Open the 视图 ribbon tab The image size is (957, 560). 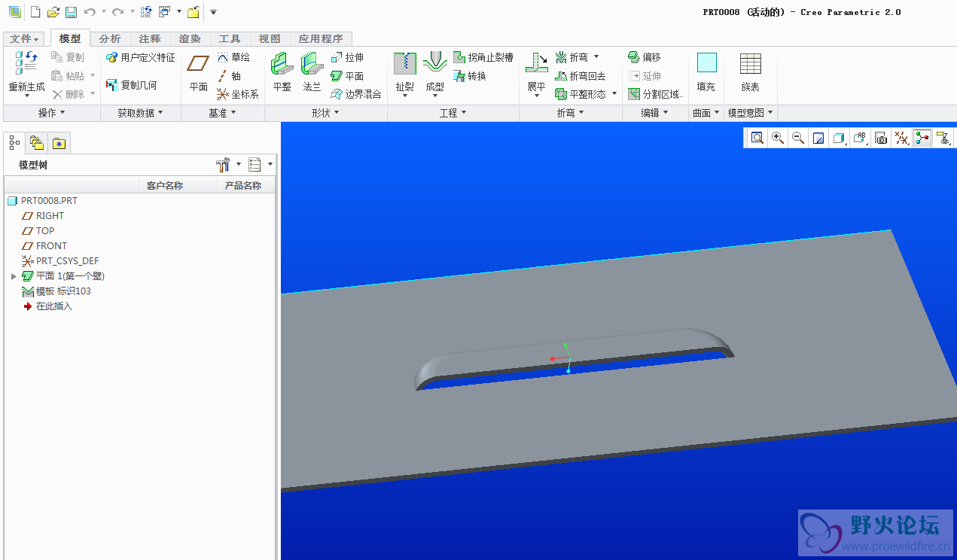tap(269, 39)
